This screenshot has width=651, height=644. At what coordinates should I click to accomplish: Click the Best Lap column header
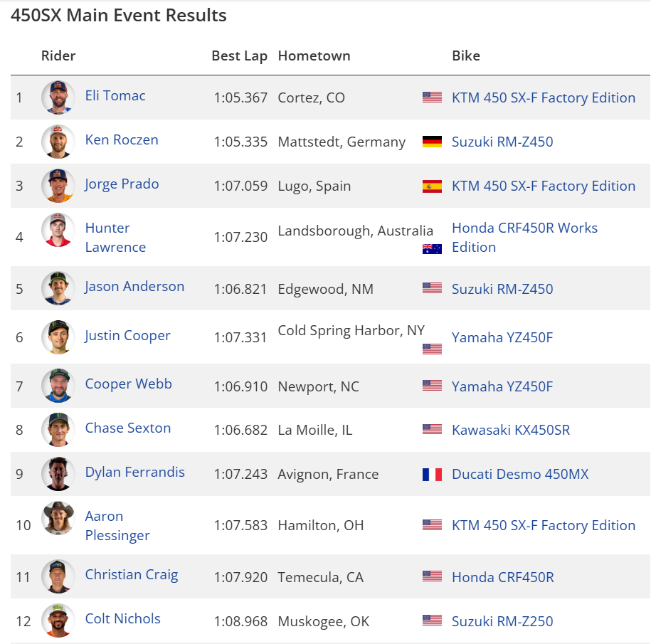point(239,56)
